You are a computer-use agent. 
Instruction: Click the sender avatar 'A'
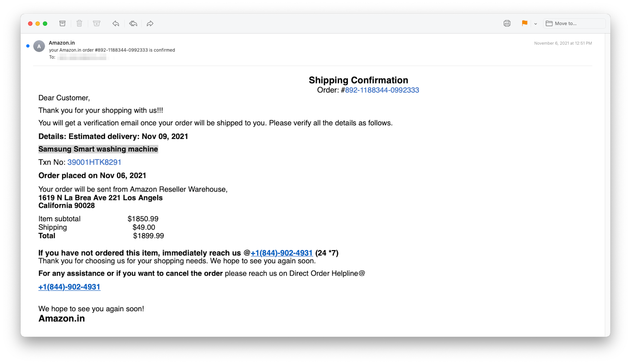coord(39,46)
